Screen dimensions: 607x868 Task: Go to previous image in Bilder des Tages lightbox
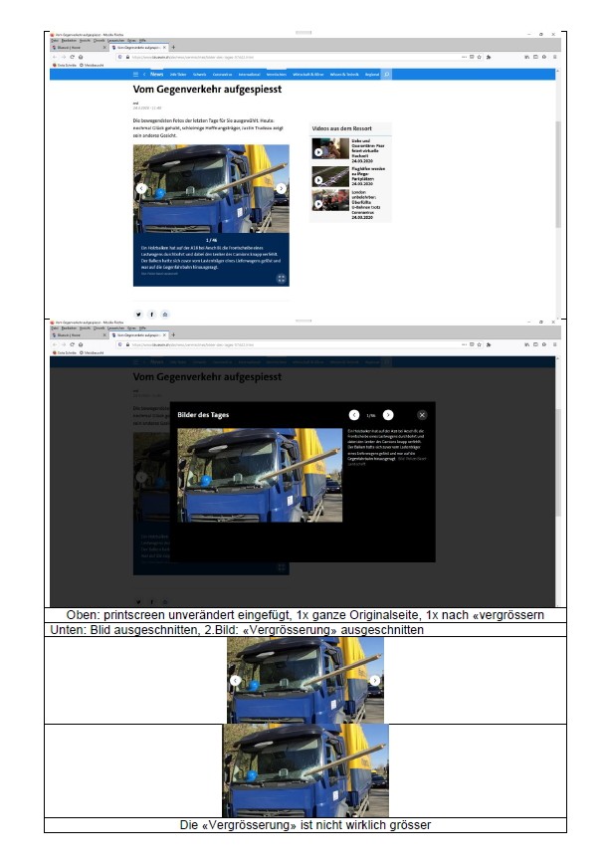click(x=354, y=414)
